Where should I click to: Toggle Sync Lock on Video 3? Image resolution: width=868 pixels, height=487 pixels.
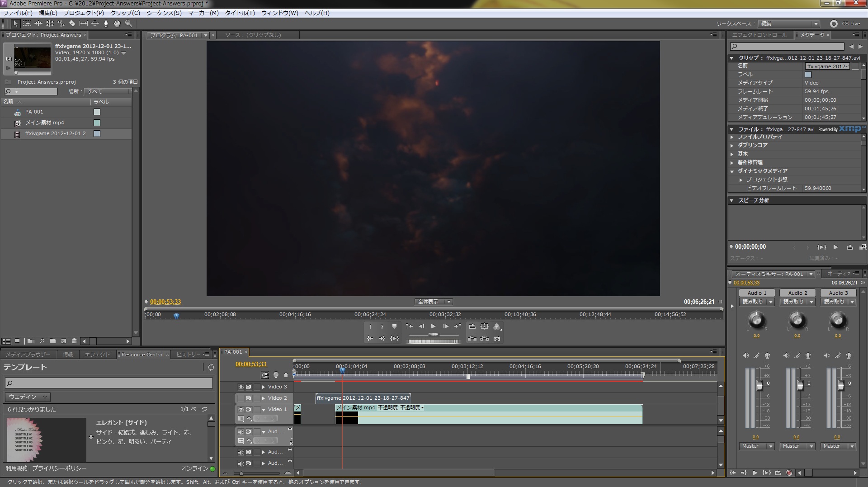249,387
